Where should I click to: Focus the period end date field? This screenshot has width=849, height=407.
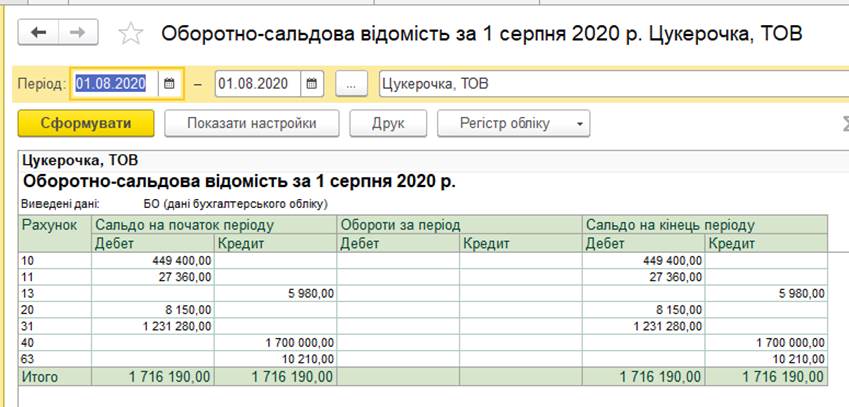(257, 84)
